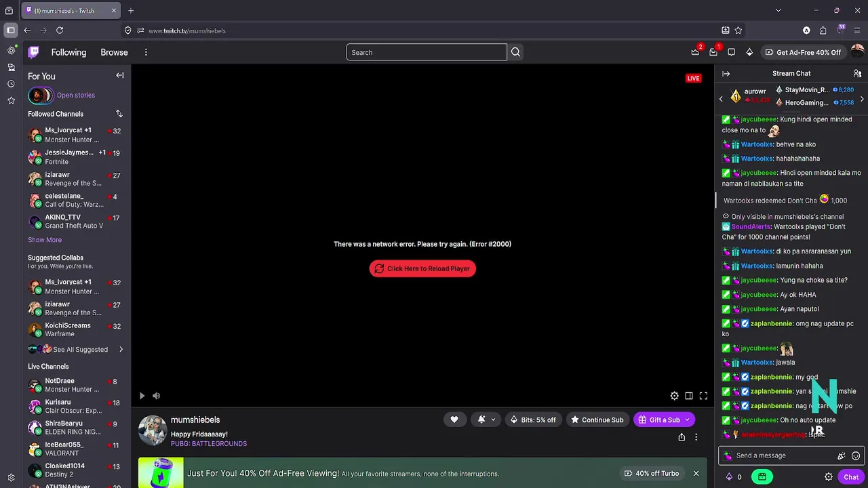868x488 pixels.
Task: Open chat identity badge in message box
Action: [728, 455]
